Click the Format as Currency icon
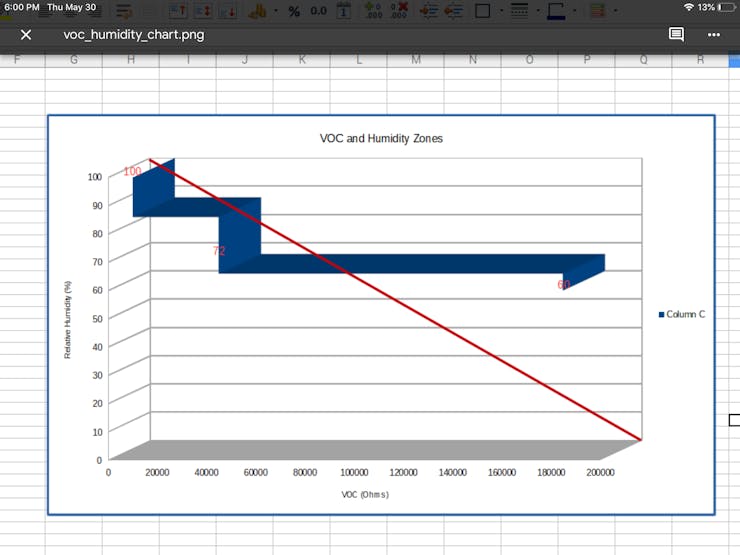740x555 pixels. click(x=257, y=11)
